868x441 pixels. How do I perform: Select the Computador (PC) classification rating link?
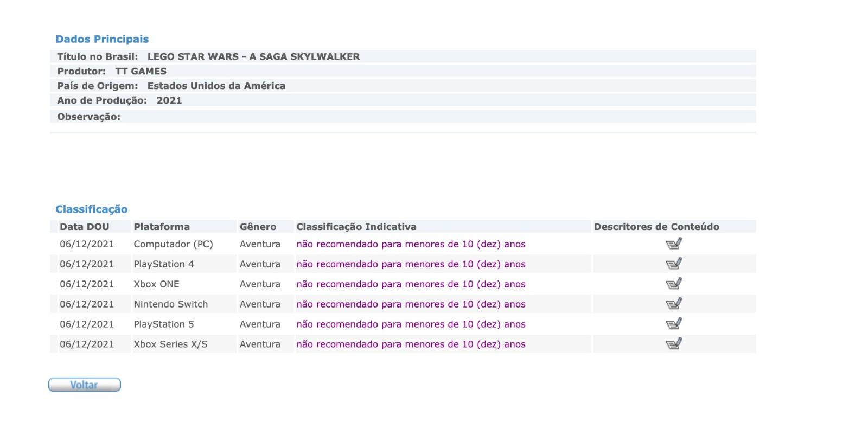pos(411,244)
